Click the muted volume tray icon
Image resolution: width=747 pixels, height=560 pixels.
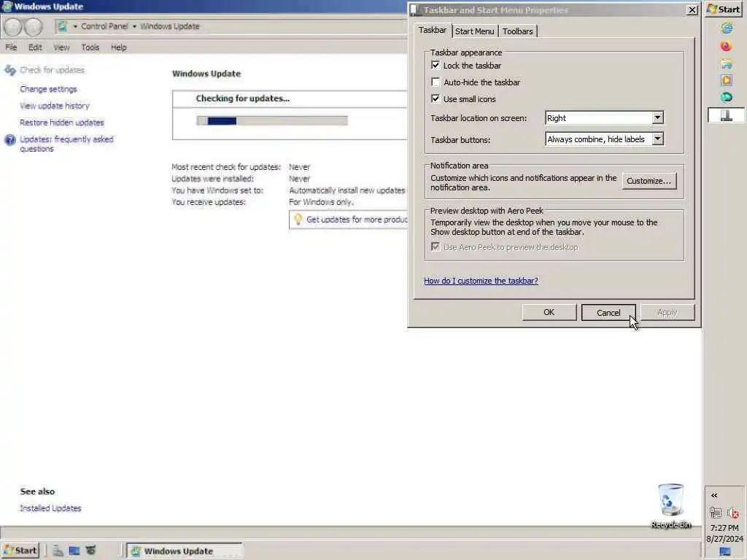coord(733,513)
